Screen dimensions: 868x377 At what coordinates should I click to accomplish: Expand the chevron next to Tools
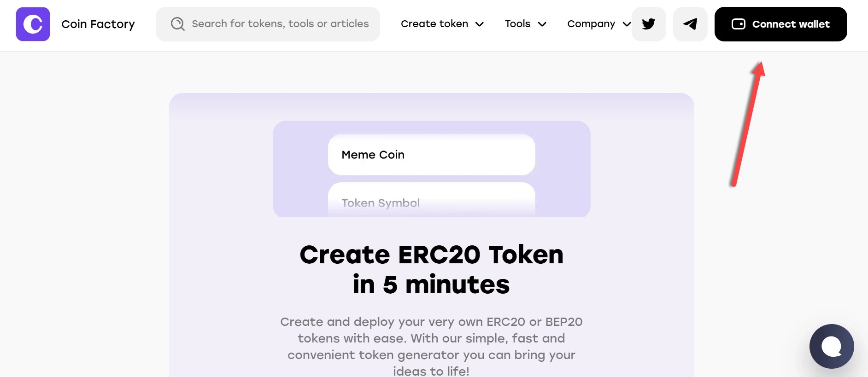coord(542,24)
